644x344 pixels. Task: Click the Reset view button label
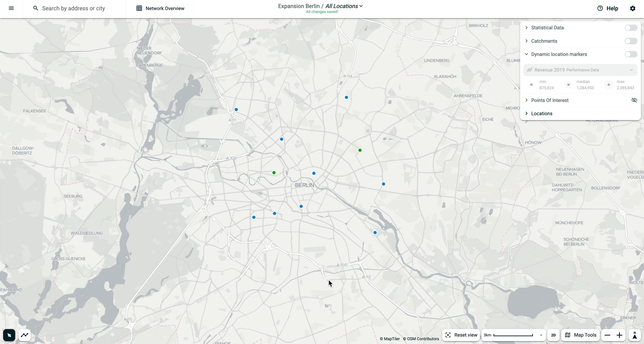point(466,335)
